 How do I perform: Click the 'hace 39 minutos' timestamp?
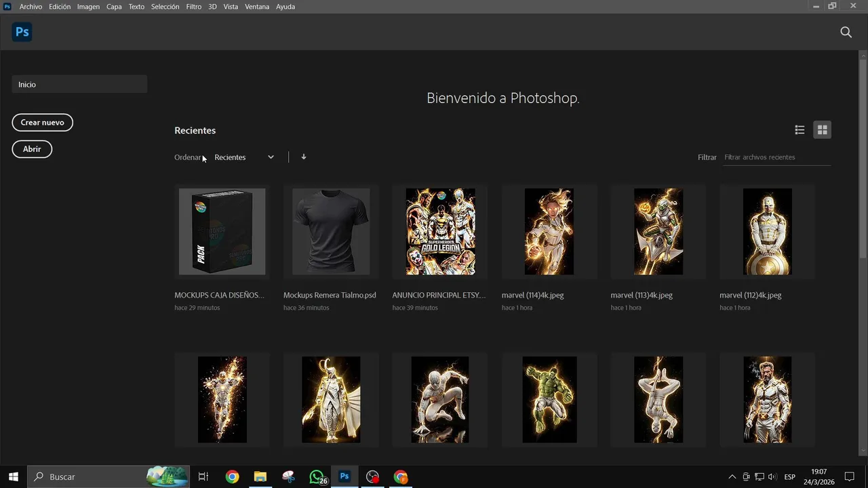click(415, 308)
